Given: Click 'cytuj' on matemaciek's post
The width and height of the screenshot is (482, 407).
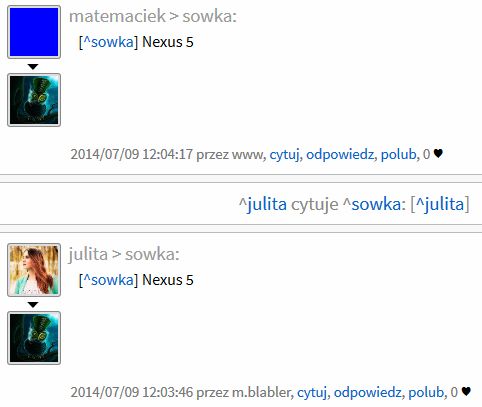Looking at the screenshot, I should (284, 154).
